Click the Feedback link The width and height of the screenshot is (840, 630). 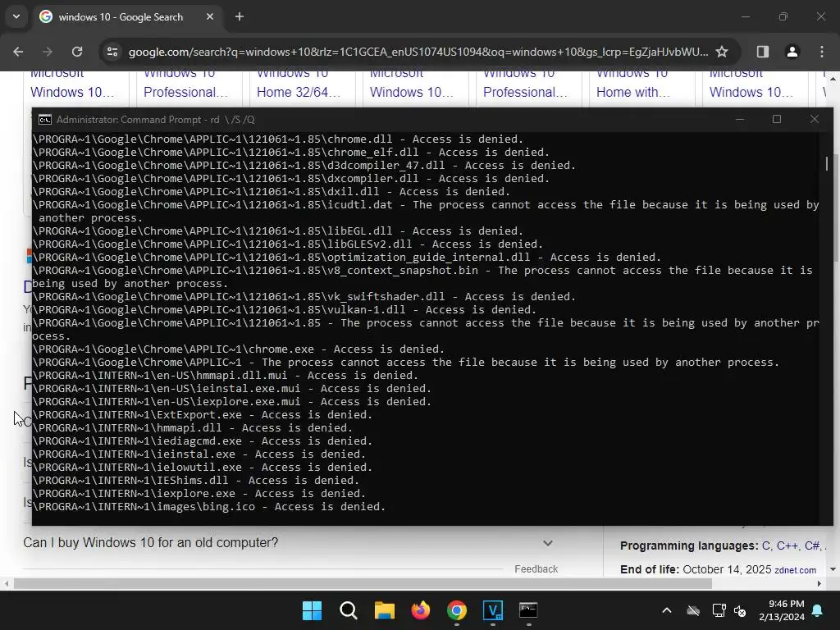coord(536,569)
